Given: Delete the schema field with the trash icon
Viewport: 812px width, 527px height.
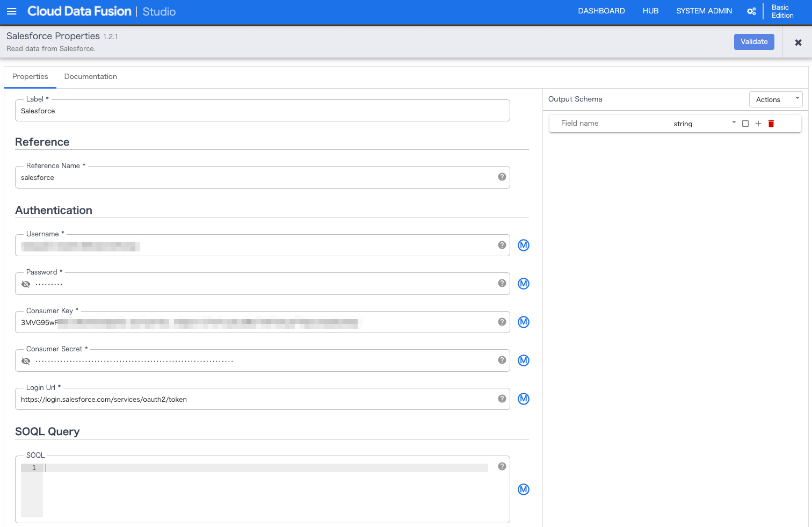Looking at the screenshot, I should [771, 123].
